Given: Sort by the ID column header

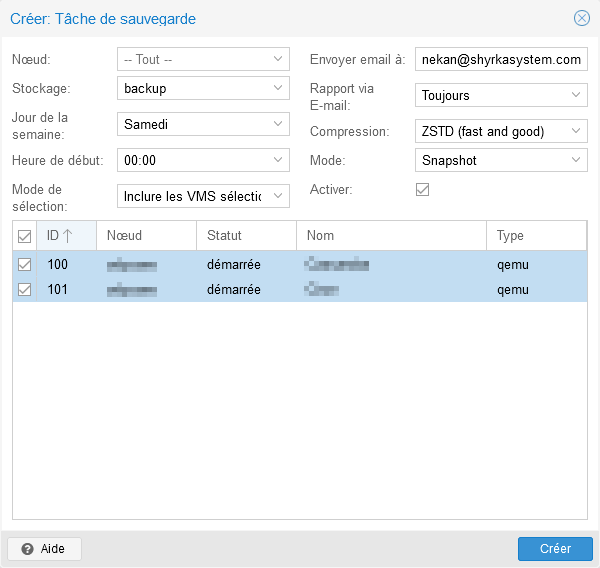Looking at the screenshot, I should point(60,236).
